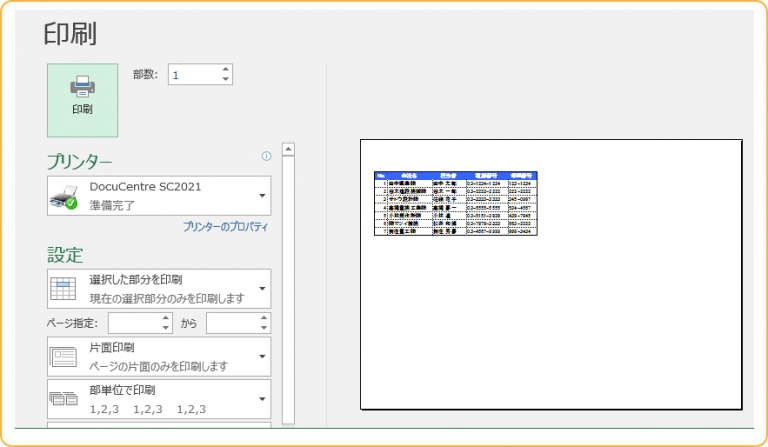Open the DocuCentre SC2021 printer dropdown
The image size is (768, 447).
pyautogui.click(x=159, y=196)
